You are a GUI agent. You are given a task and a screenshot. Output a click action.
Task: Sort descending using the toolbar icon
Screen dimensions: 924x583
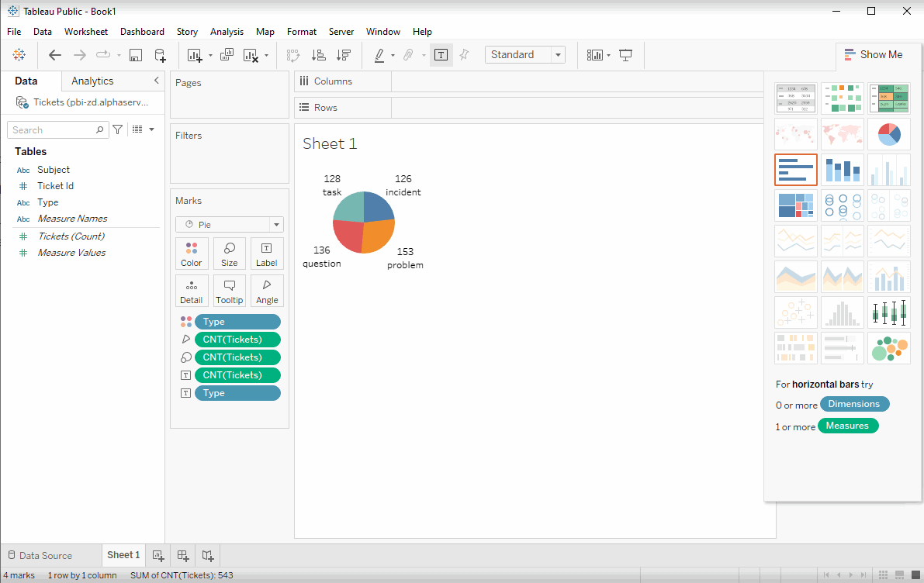pos(341,54)
